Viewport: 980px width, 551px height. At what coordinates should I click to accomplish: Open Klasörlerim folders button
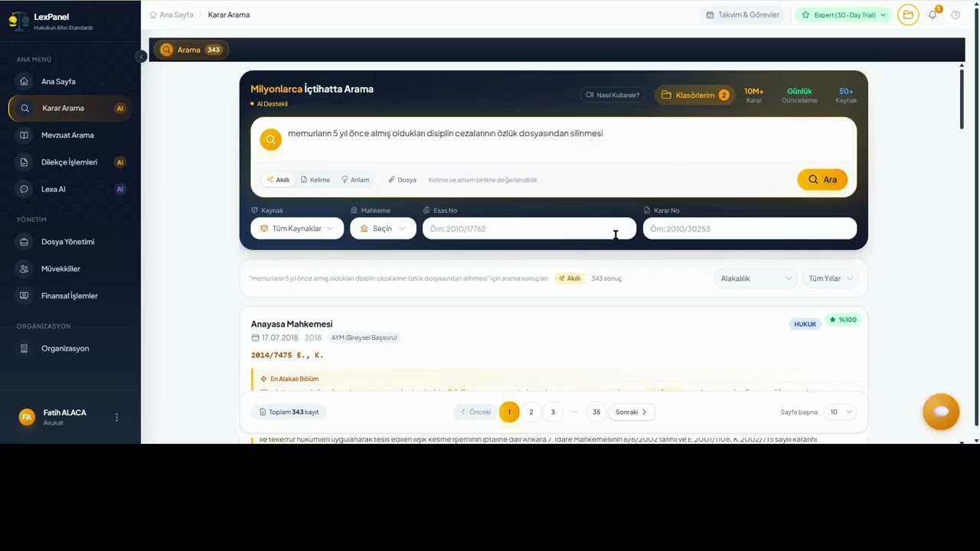pyautogui.click(x=694, y=95)
